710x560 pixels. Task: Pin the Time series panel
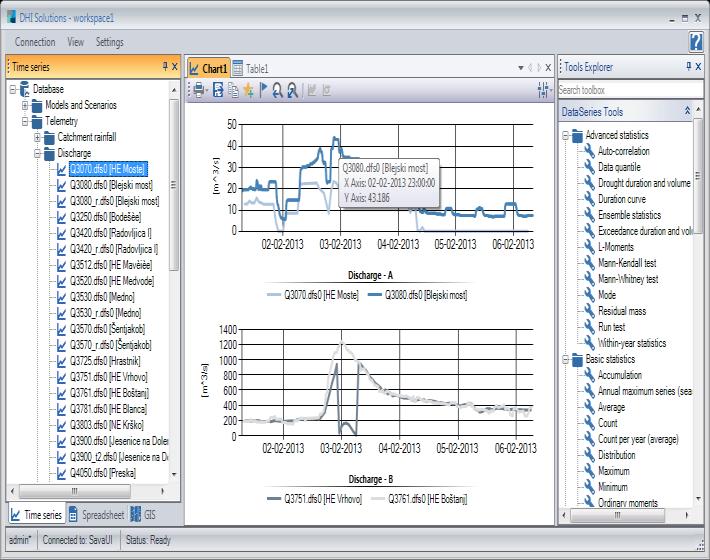[165, 67]
